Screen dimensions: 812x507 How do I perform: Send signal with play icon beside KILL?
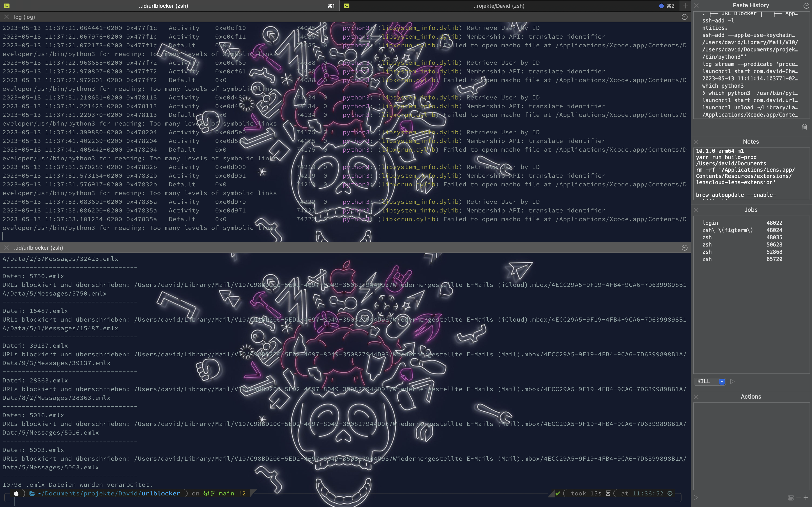732,382
